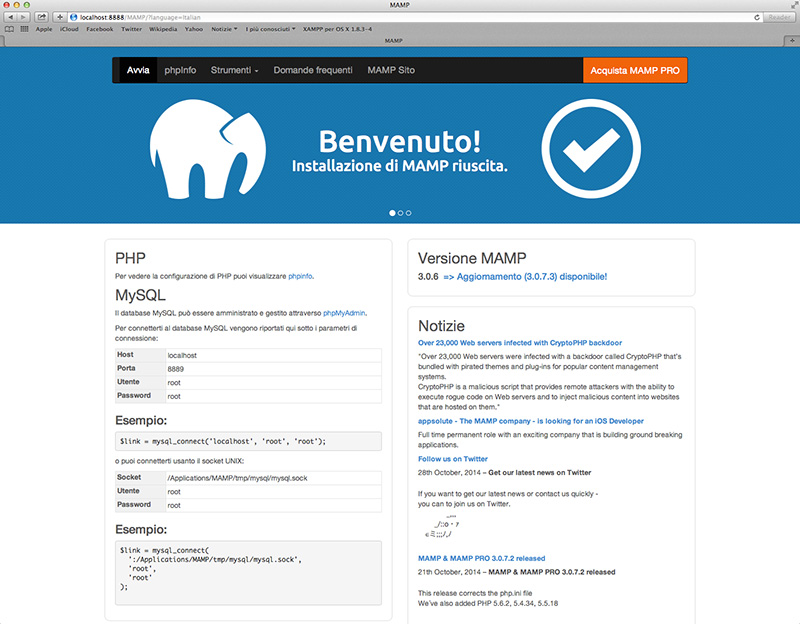Open the Wikipedia bookmark

[163, 29]
